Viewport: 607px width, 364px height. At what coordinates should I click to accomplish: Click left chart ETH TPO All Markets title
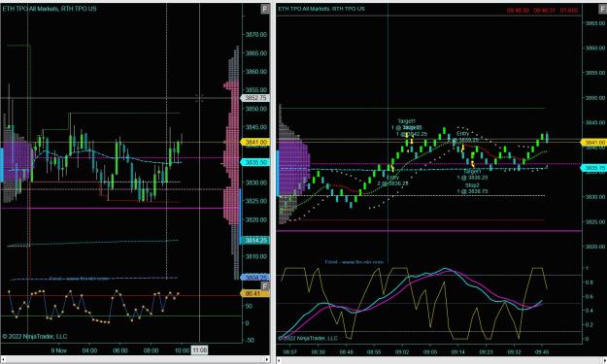click(x=50, y=9)
